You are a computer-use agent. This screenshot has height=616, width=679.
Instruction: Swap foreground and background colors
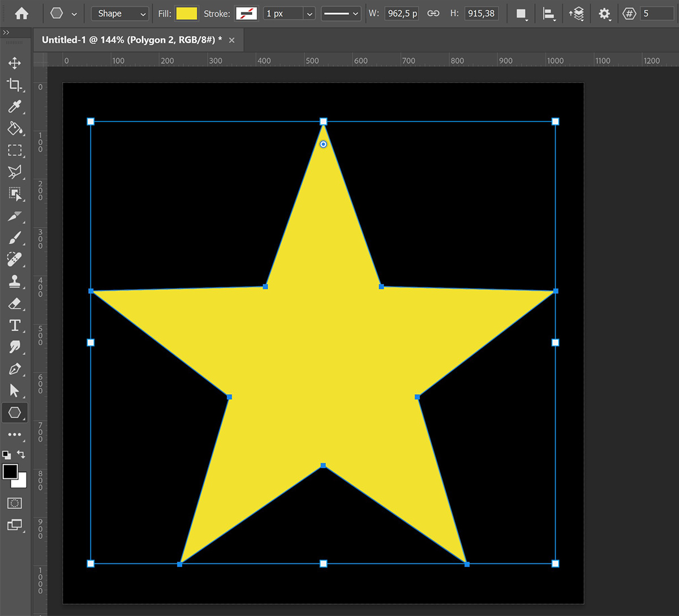[22, 454]
